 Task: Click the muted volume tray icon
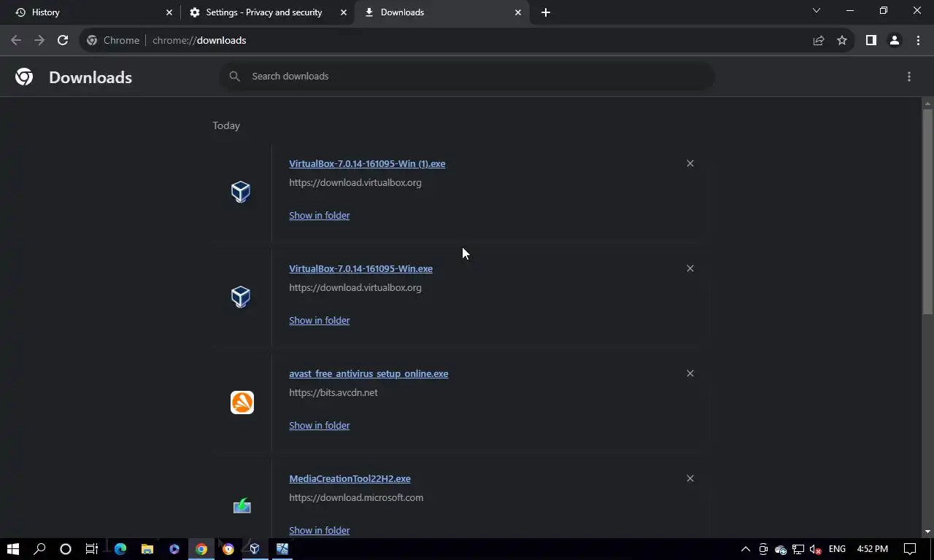[817, 549]
